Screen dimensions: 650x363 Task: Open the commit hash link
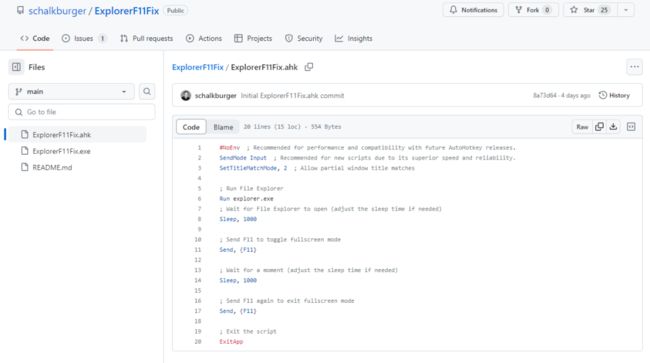click(545, 95)
